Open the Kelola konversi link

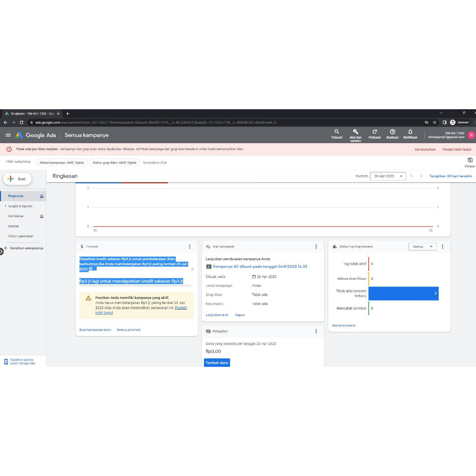click(x=344, y=325)
